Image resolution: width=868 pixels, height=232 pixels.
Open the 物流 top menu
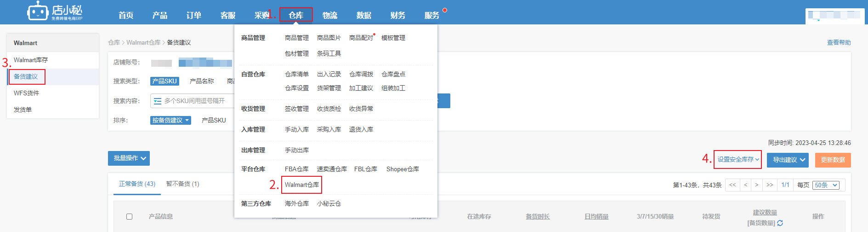click(330, 15)
